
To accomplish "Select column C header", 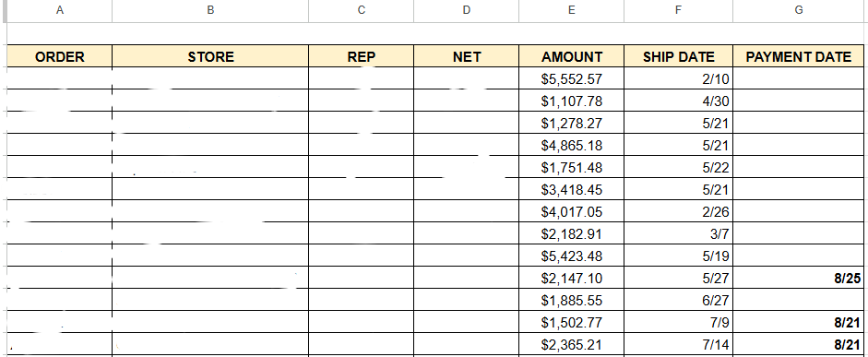I will click(361, 10).
